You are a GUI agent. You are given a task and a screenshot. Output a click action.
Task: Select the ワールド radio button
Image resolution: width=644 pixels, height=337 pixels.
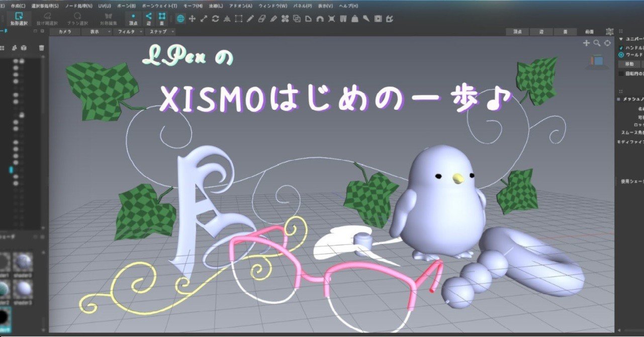click(x=621, y=54)
